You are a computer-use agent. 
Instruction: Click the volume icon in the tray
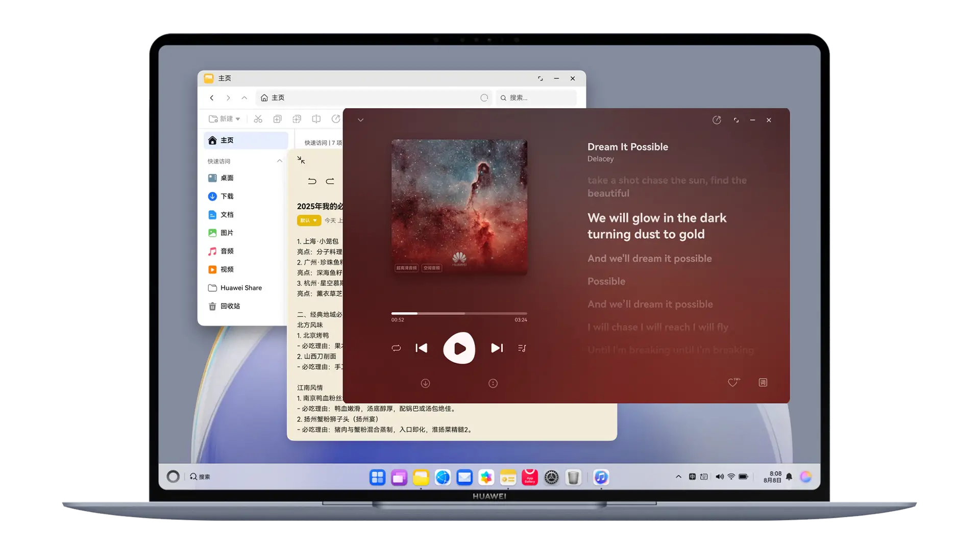(x=719, y=477)
